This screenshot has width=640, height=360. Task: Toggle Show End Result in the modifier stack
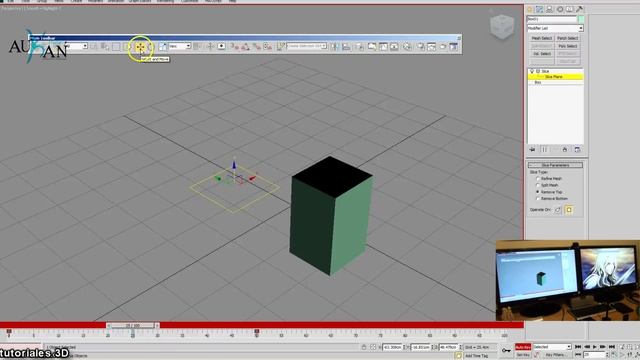point(544,149)
